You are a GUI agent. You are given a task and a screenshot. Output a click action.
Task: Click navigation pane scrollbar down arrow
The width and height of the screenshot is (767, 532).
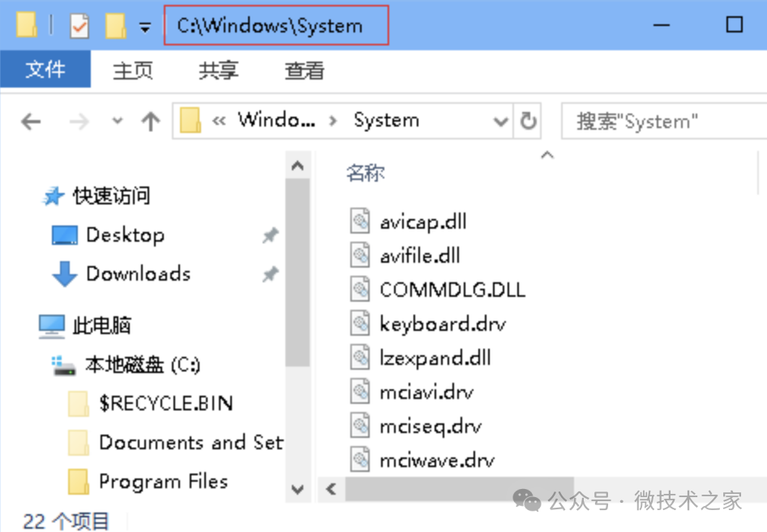click(298, 489)
